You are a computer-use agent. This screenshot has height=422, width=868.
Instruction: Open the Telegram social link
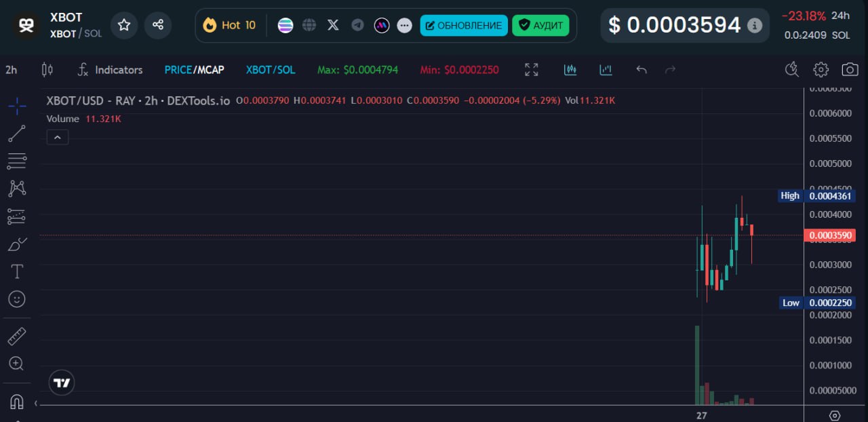click(357, 25)
